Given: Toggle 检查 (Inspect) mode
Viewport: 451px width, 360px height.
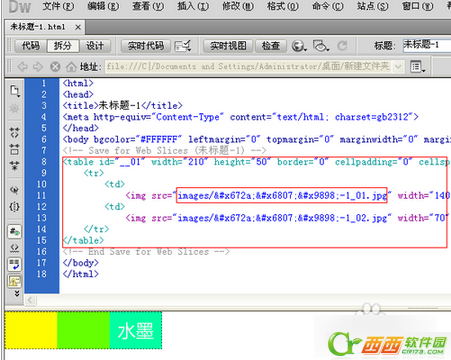Looking at the screenshot, I should [x=271, y=46].
